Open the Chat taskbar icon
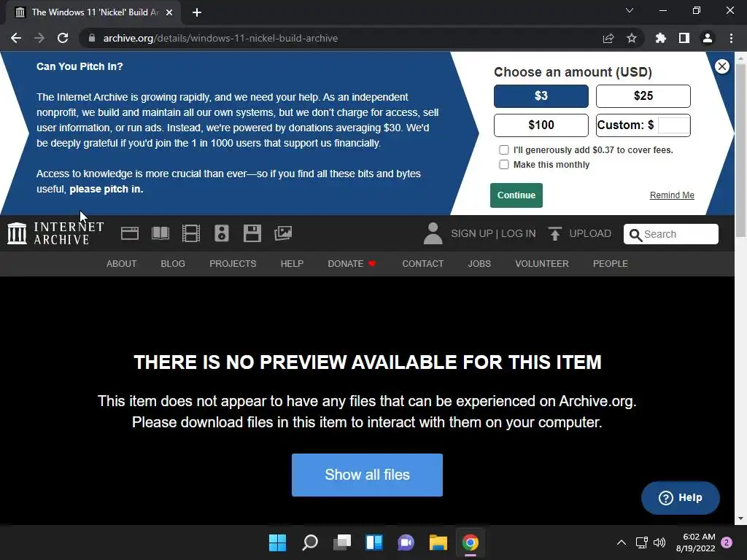Screen dimensions: 747x560 [406, 542]
